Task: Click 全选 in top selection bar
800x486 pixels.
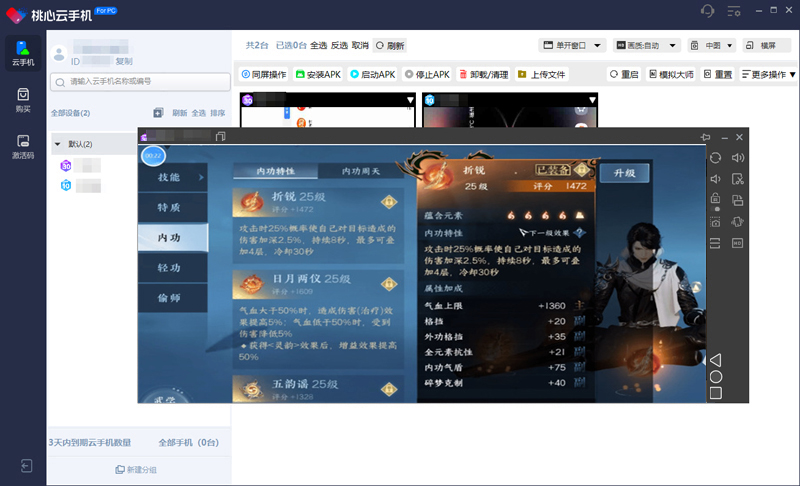Action: coord(318,45)
